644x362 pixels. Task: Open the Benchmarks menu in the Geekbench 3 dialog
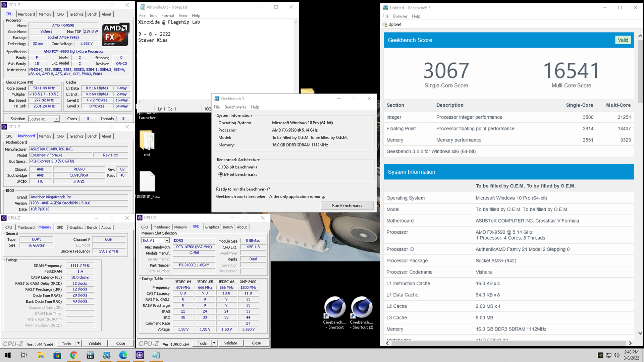pos(235,107)
